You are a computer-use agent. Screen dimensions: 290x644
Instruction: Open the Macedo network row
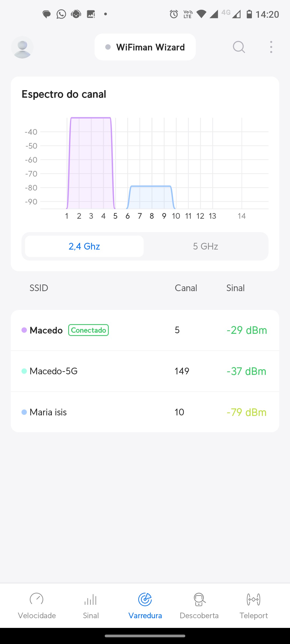145,330
